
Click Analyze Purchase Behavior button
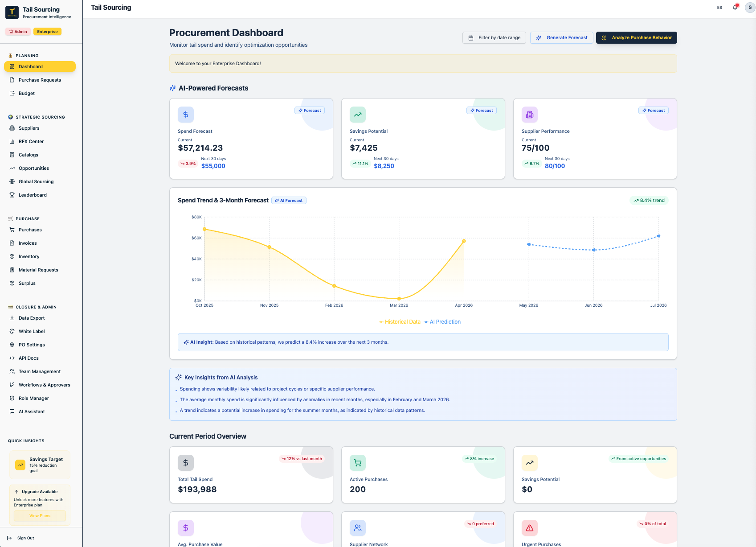point(636,38)
